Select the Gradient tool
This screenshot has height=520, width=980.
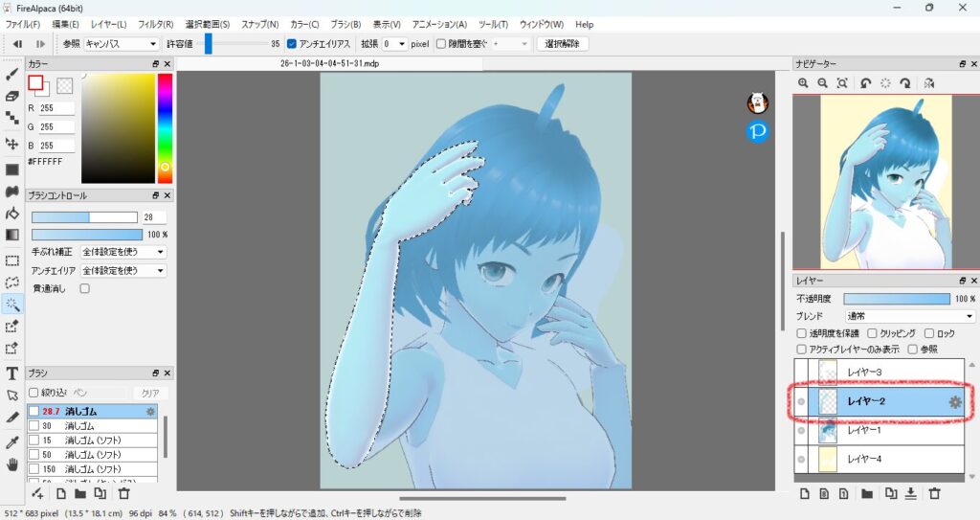coord(11,235)
